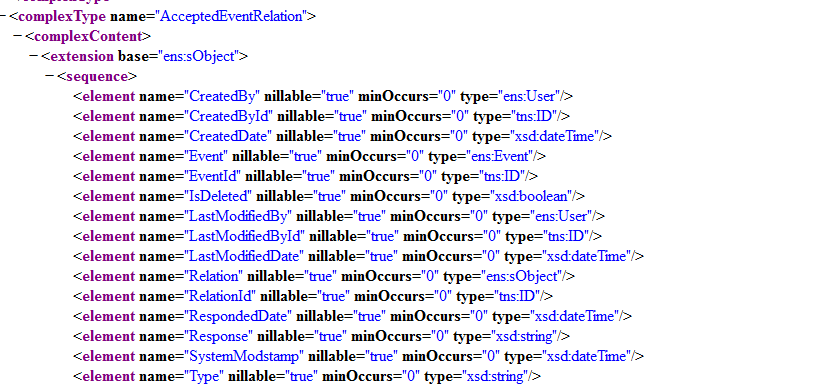Click "xsd:string" type on Type row

point(495,377)
